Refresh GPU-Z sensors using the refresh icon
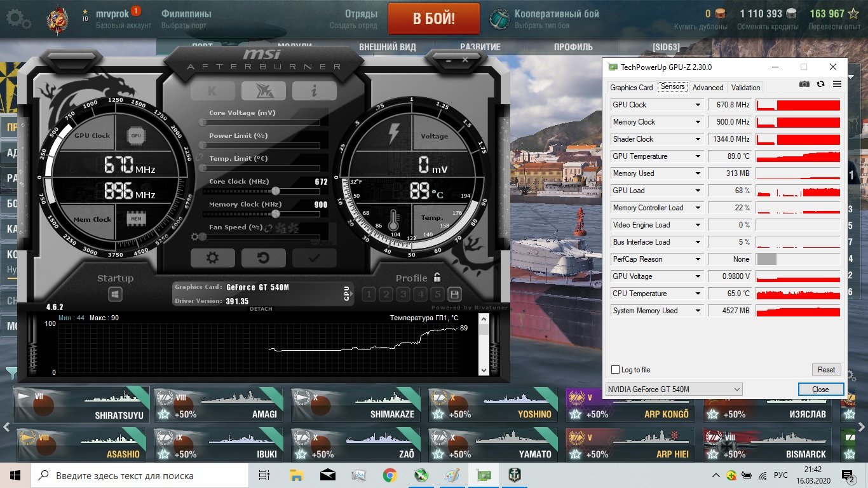 pos(821,84)
